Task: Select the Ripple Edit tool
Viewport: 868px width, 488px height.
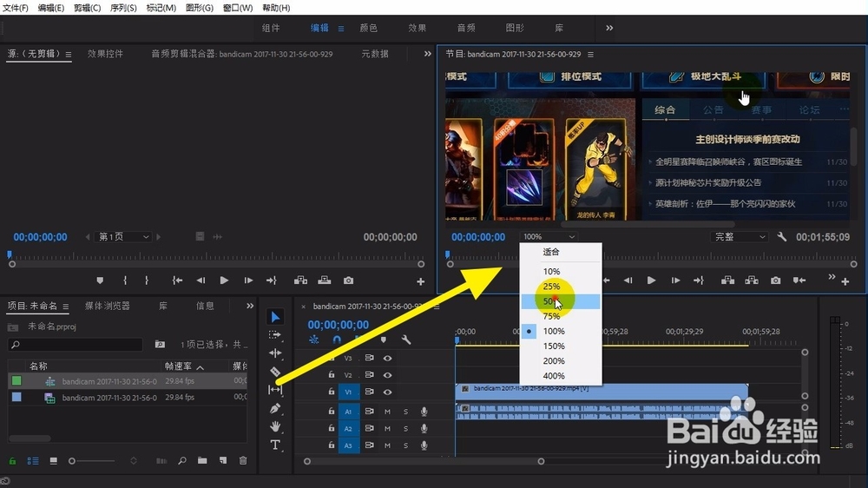Action: click(275, 353)
